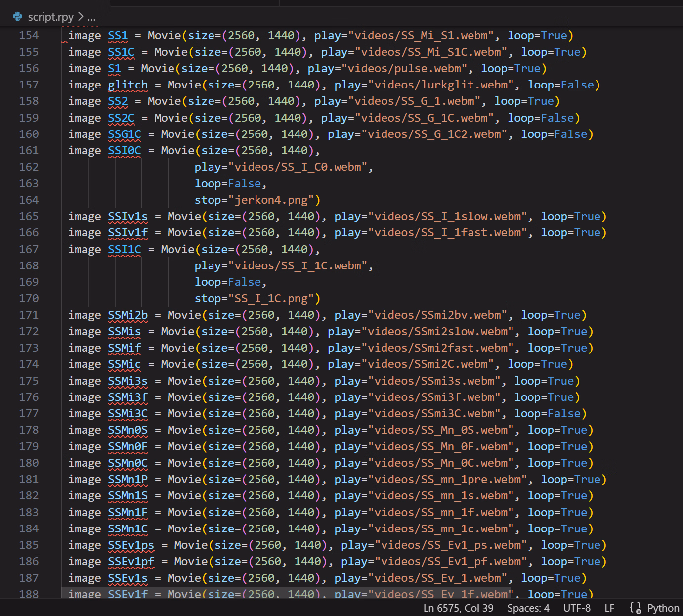Select Python language mode in status bar
The image size is (683, 616).
click(x=663, y=608)
